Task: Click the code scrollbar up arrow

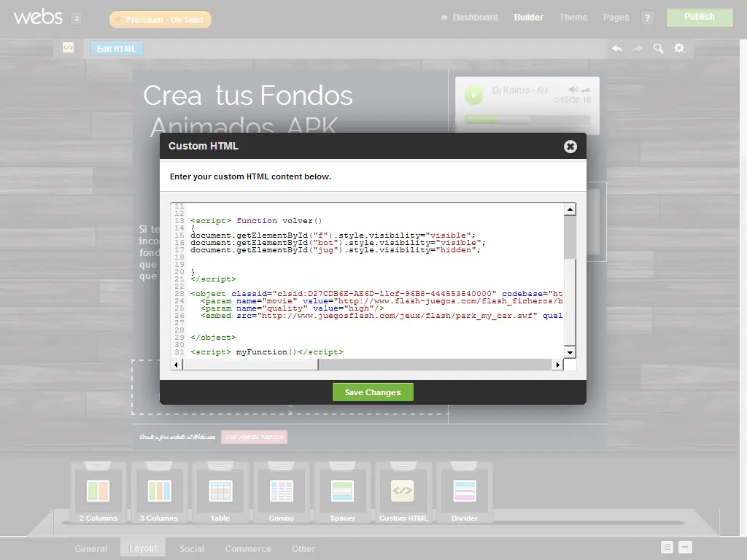Action: (x=570, y=209)
